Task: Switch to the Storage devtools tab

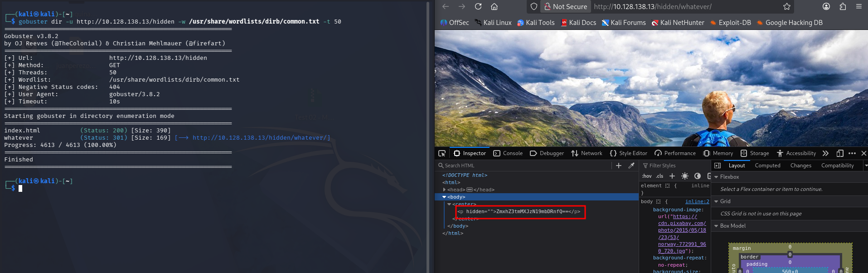Action: click(755, 153)
